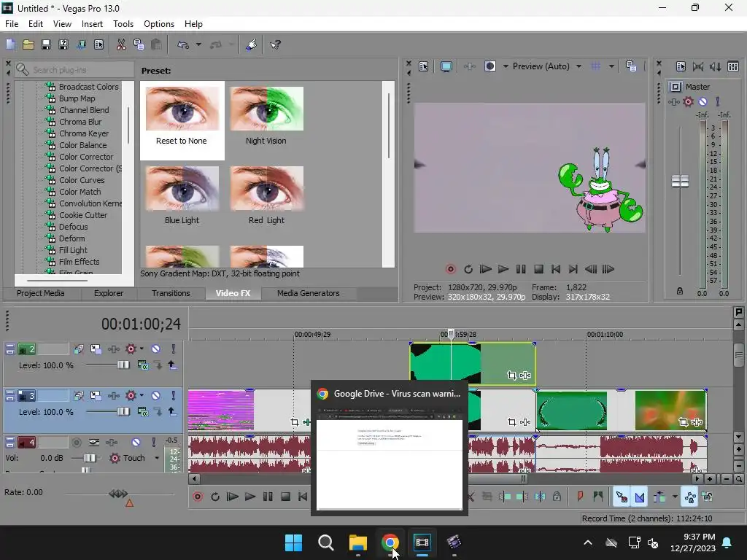
Task: Adjust audio track 4 Vol slider
Action: point(89,458)
